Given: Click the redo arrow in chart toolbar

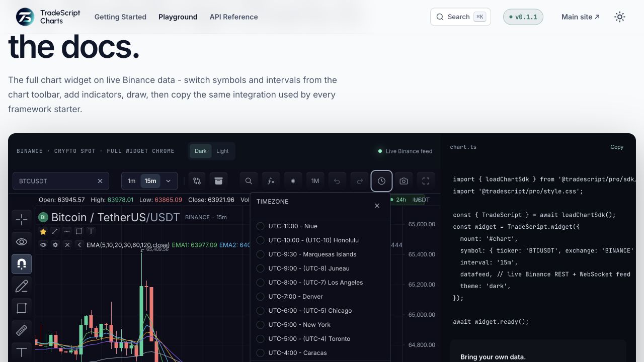Looking at the screenshot, I should 359,181.
